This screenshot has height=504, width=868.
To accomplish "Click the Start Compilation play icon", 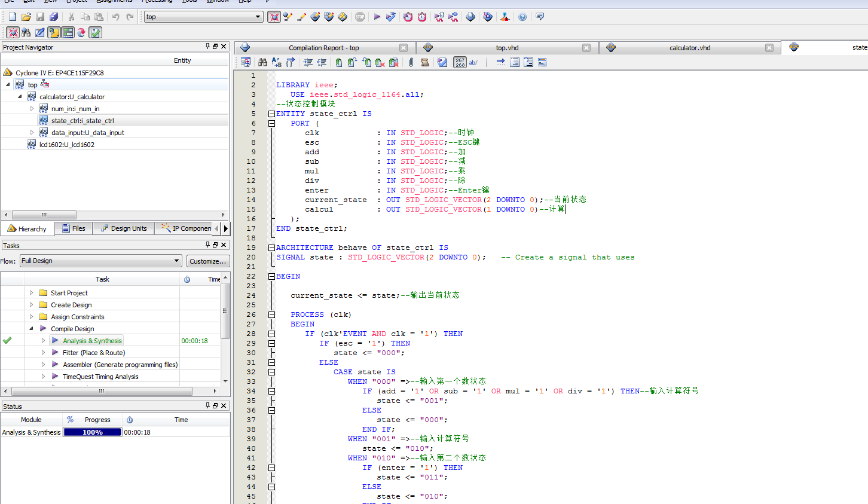I will pyautogui.click(x=377, y=17).
